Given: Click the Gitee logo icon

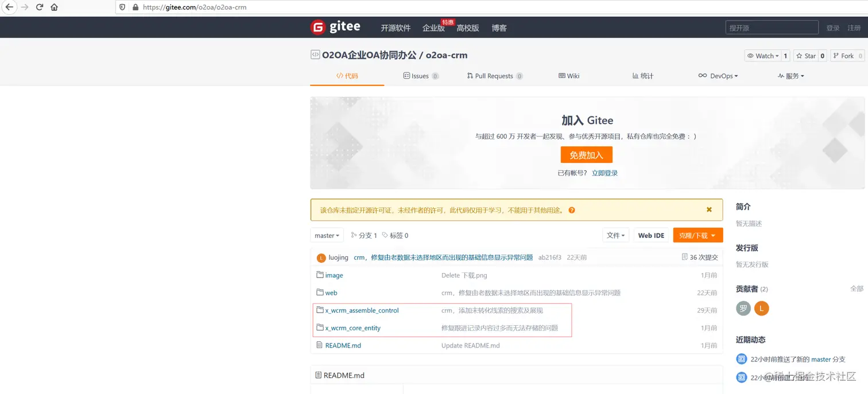Looking at the screenshot, I should tap(319, 27).
